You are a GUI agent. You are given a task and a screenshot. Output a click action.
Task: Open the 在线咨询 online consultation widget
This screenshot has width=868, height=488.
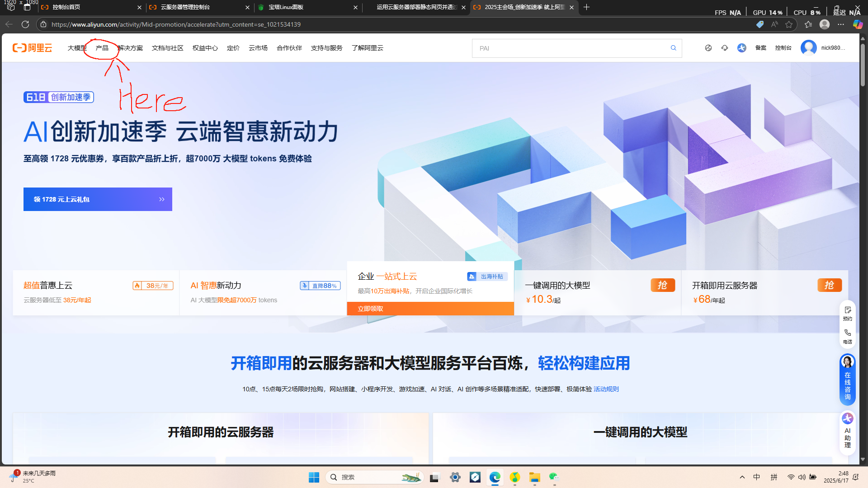[x=848, y=380]
